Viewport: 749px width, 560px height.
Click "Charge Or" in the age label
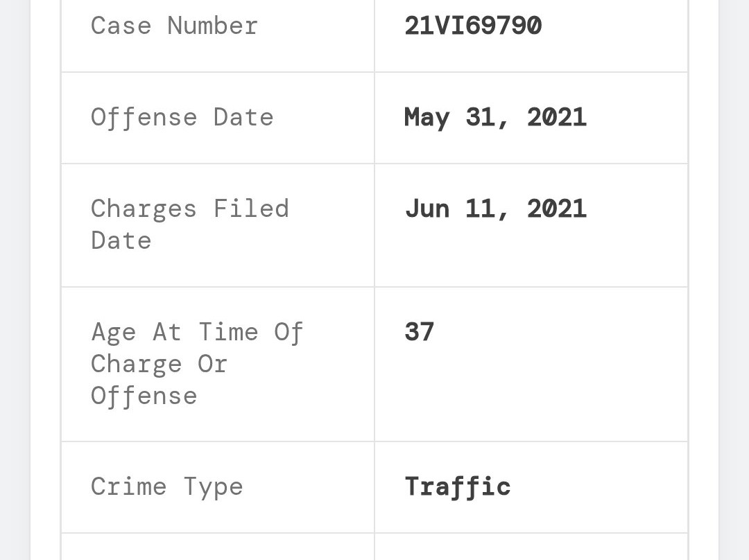(159, 364)
